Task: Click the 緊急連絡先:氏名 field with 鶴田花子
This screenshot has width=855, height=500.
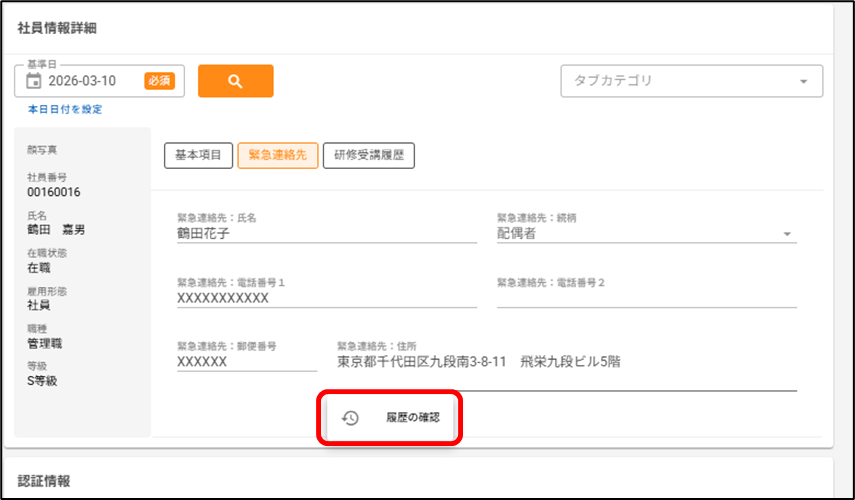Action: (x=312, y=233)
